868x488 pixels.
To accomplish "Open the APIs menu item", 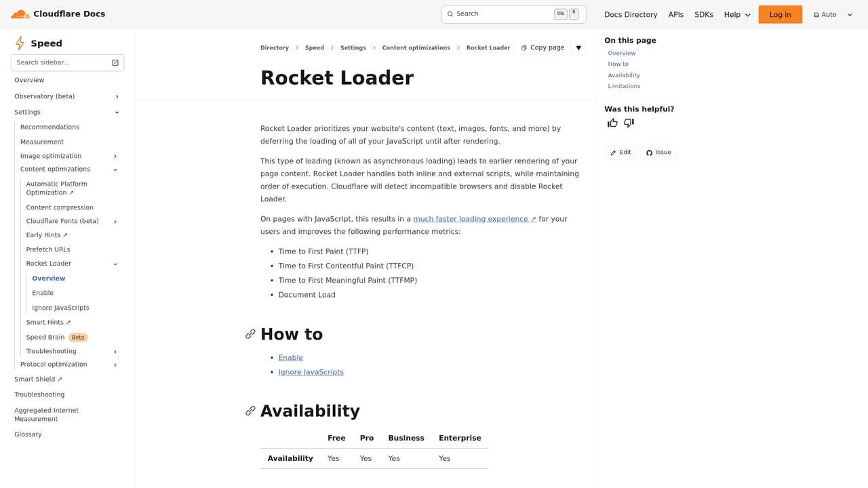I will coord(675,14).
